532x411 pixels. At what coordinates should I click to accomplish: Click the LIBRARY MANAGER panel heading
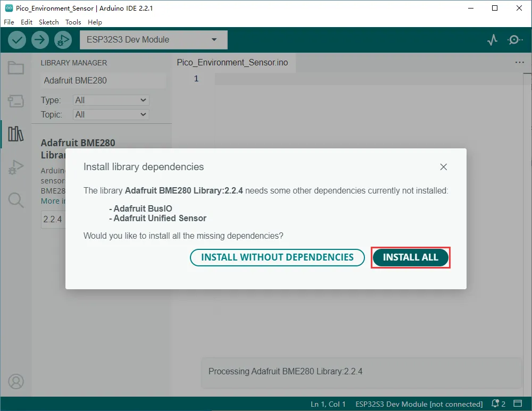pyautogui.click(x=73, y=63)
